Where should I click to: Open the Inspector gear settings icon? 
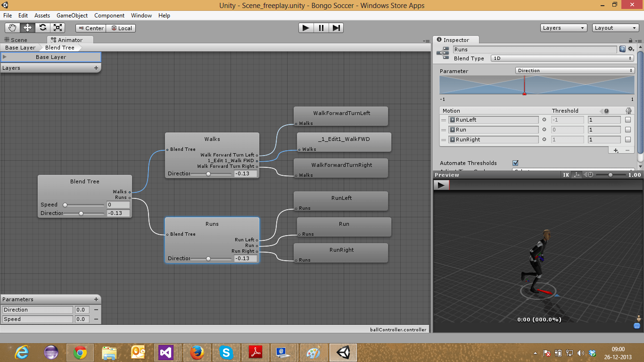(631, 49)
